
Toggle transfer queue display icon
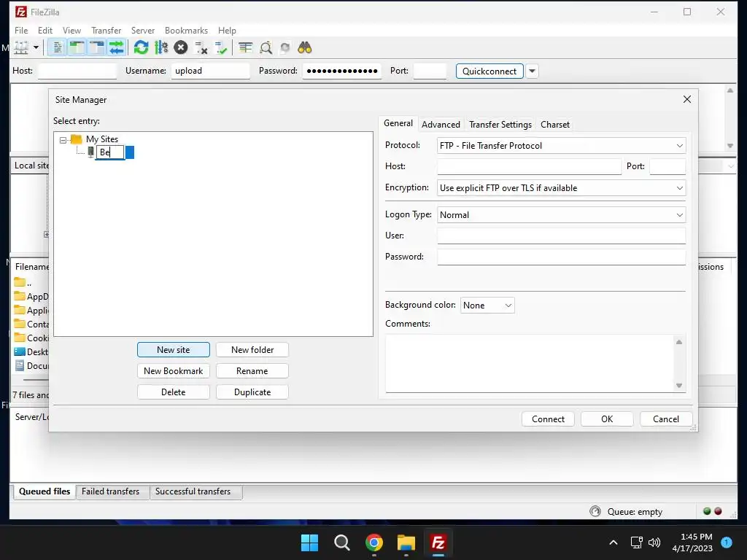(x=117, y=47)
